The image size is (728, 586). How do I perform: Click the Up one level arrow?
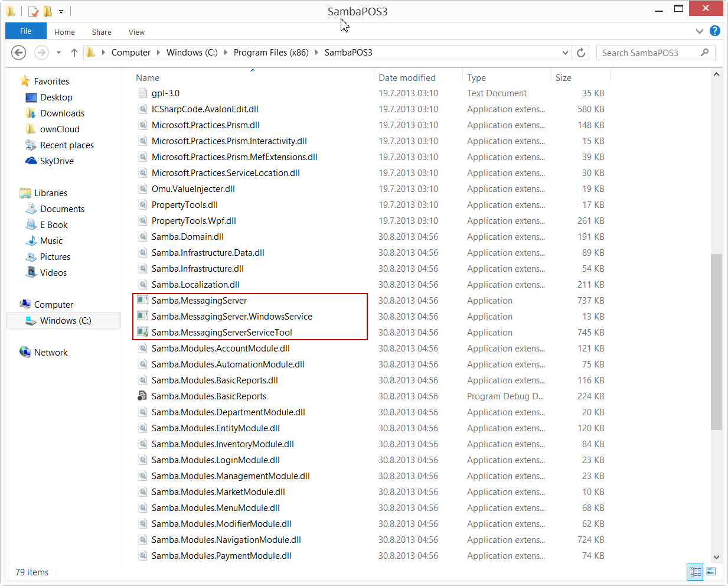click(74, 53)
